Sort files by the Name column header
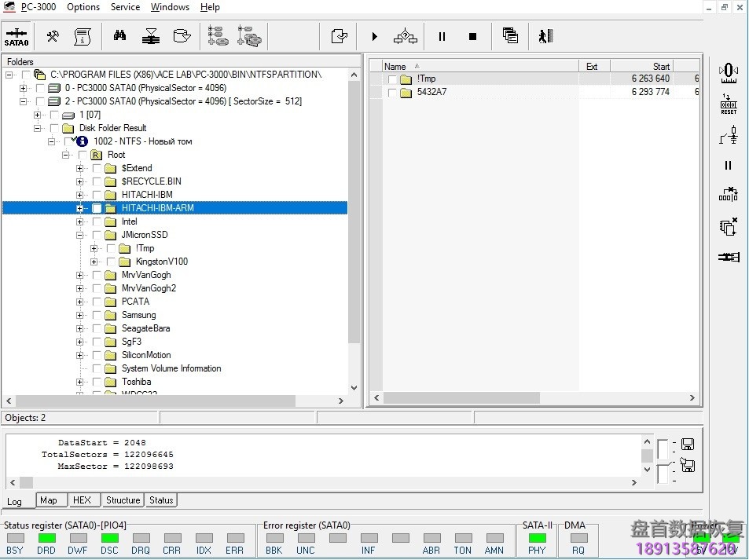This screenshot has height=560, width=749. point(395,66)
